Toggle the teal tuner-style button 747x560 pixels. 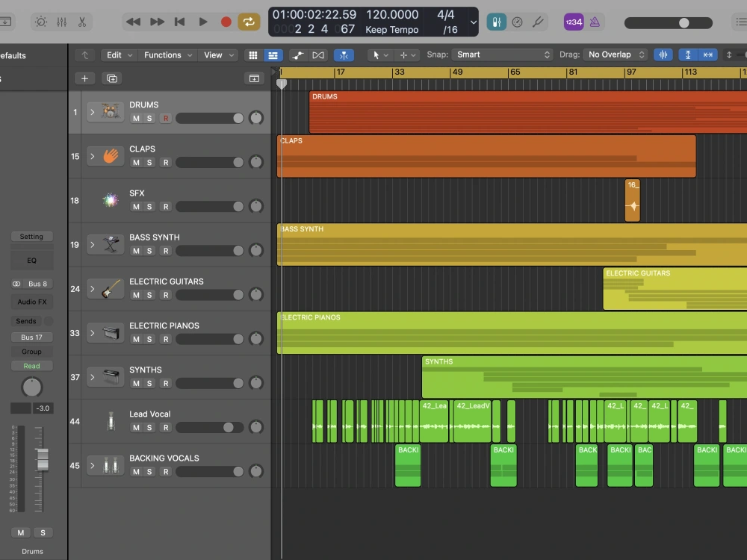click(x=497, y=22)
